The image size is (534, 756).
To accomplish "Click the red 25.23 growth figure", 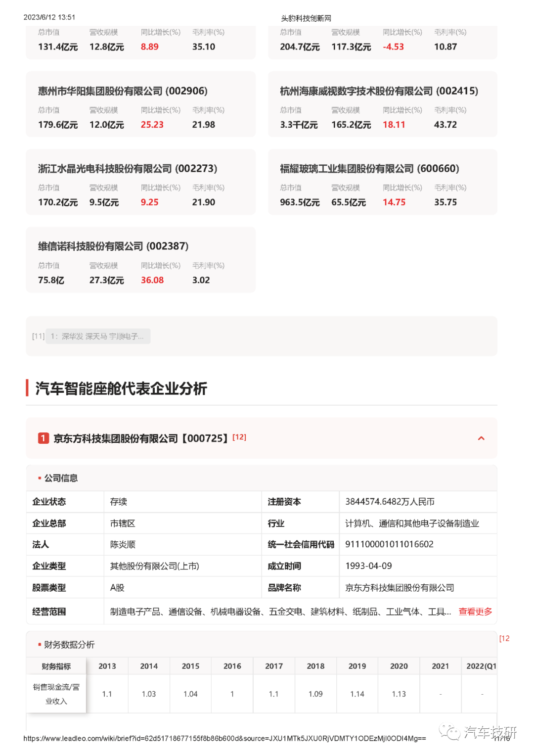I will (152, 125).
